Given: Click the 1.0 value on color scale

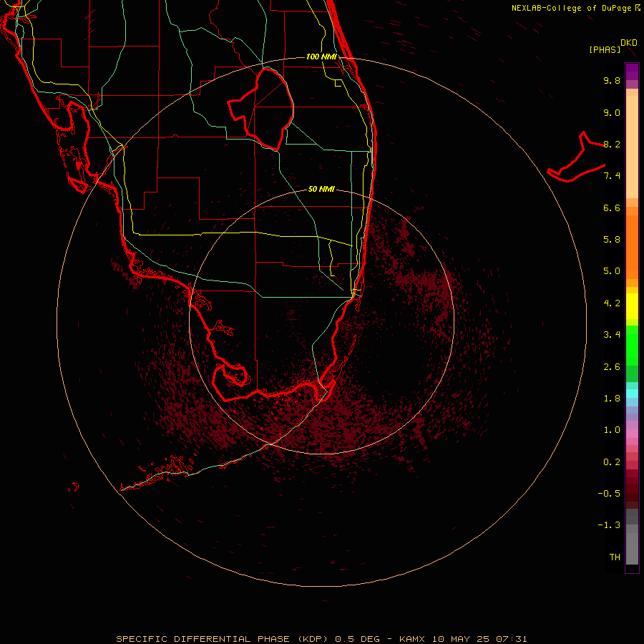Looking at the screenshot, I should coord(612,430).
